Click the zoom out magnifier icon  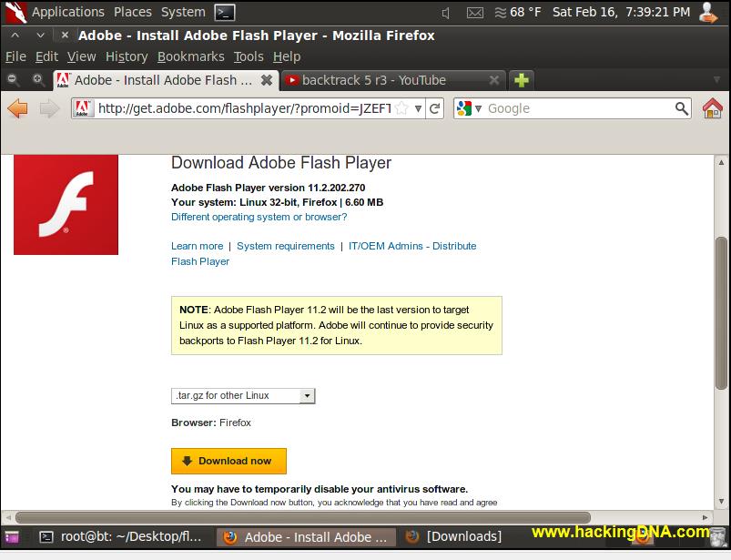click(x=13, y=80)
